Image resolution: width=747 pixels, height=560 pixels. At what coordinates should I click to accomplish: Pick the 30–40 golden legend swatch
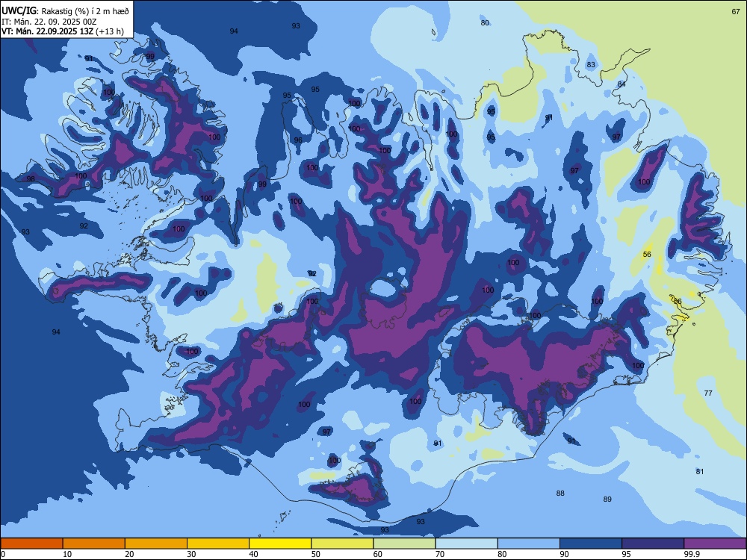coord(218,544)
